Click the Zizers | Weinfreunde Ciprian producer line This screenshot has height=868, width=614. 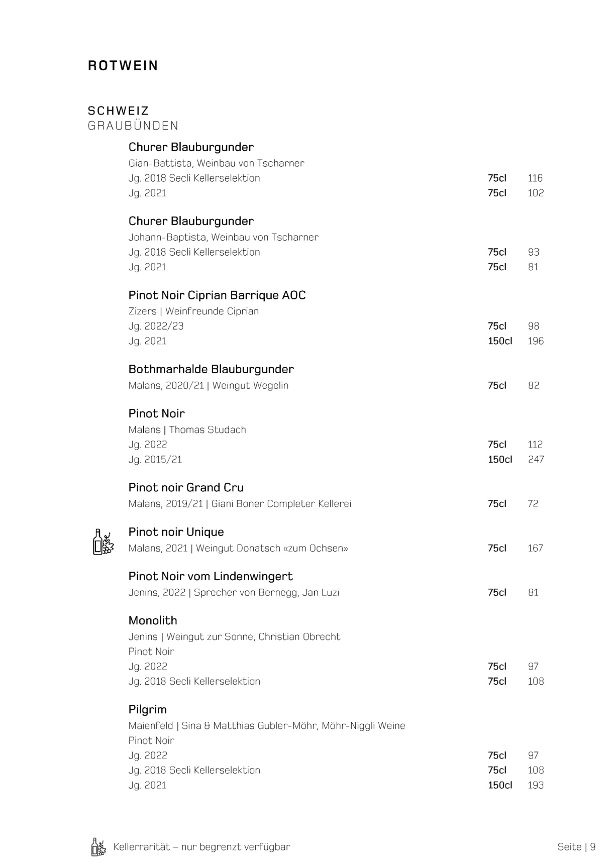pyautogui.click(x=193, y=311)
